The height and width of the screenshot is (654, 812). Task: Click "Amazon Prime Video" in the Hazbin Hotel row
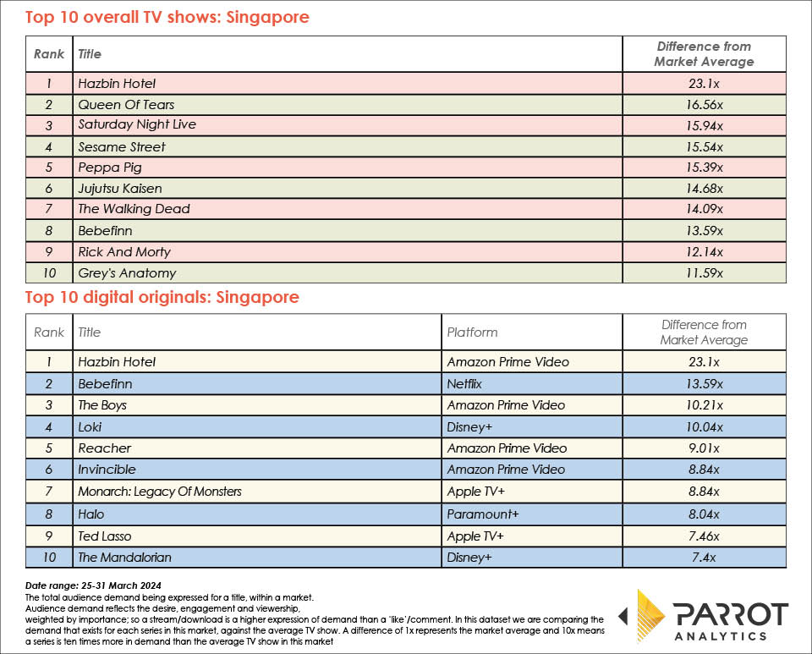[x=508, y=362]
